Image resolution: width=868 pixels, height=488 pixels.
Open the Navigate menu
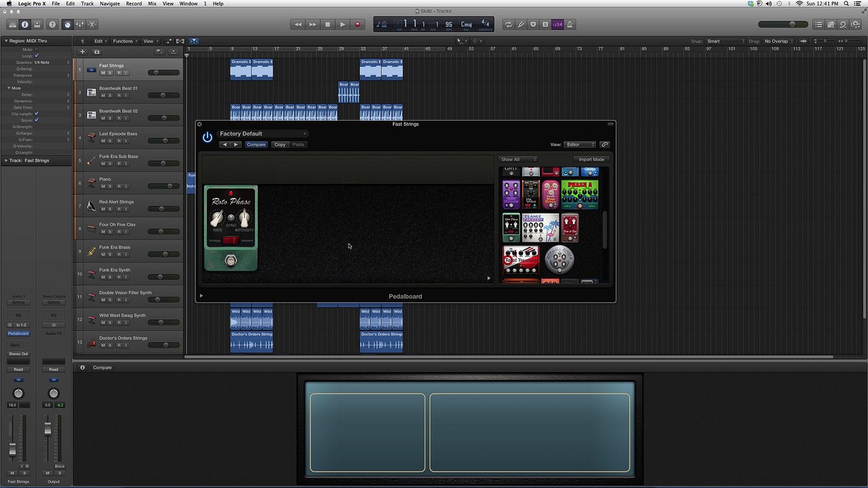pos(110,3)
